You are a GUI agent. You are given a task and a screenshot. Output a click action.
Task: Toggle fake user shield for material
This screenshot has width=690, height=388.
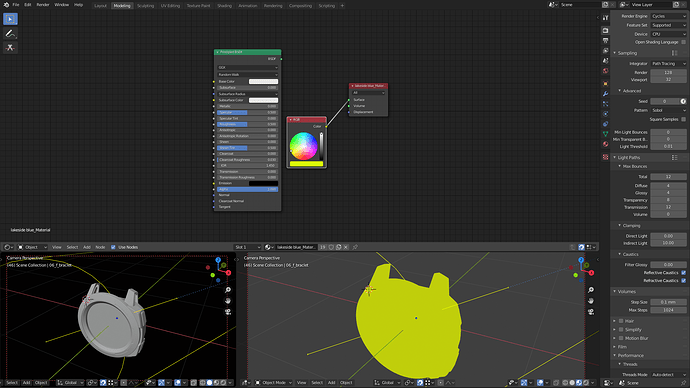[x=331, y=247]
